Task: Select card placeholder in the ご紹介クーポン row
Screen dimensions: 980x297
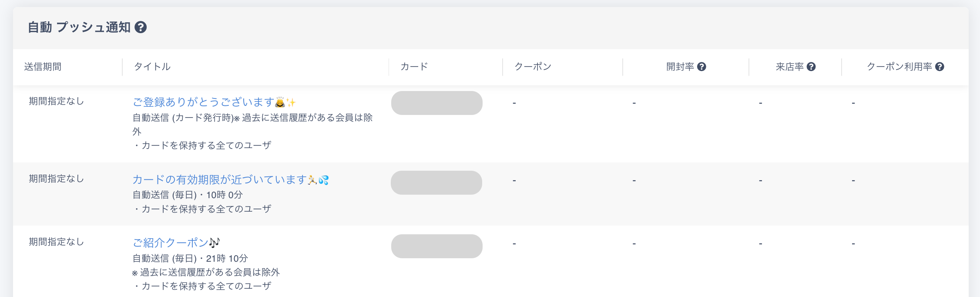Action: [436, 246]
